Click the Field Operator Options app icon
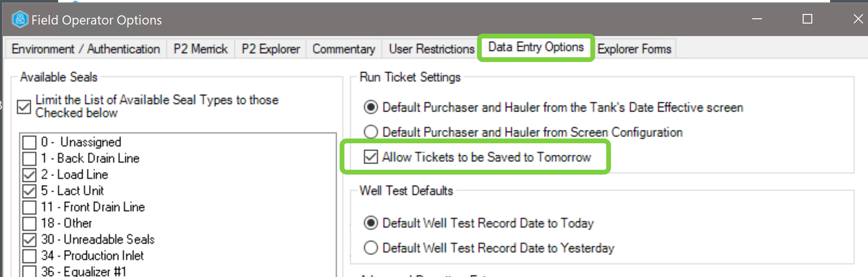The image size is (868, 277). [x=20, y=20]
